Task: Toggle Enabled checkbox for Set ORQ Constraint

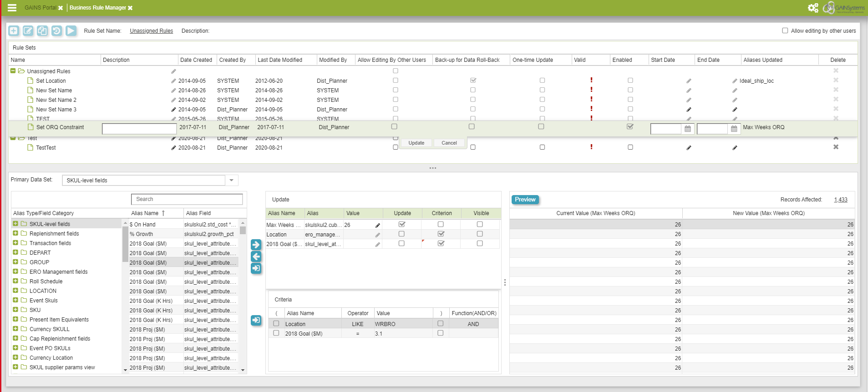Action: [x=630, y=127]
